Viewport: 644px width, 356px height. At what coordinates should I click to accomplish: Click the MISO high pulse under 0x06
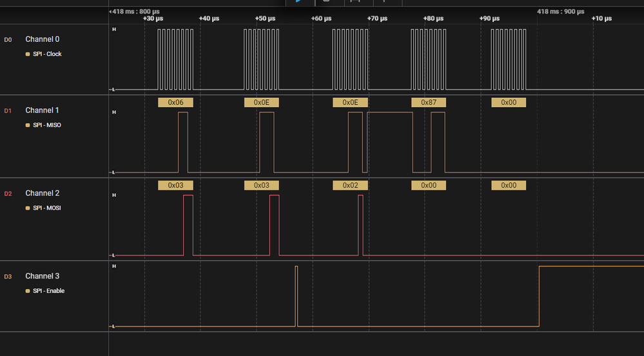[x=183, y=143]
